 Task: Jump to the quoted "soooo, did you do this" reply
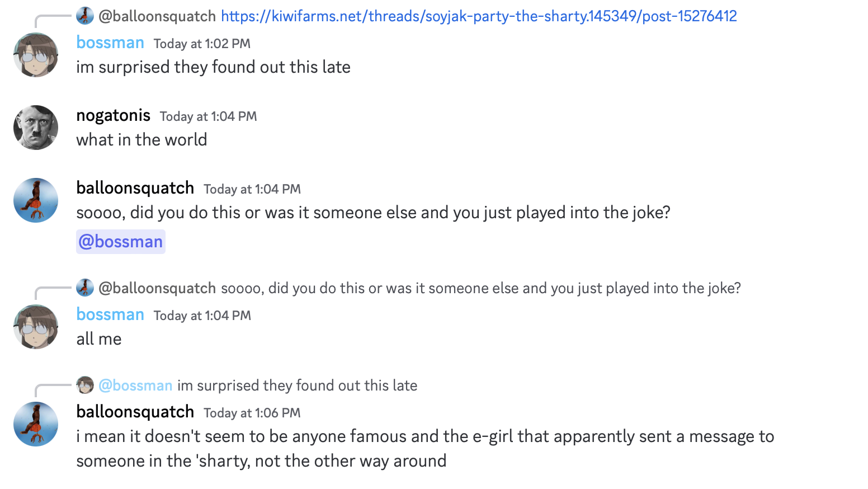[x=481, y=288]
